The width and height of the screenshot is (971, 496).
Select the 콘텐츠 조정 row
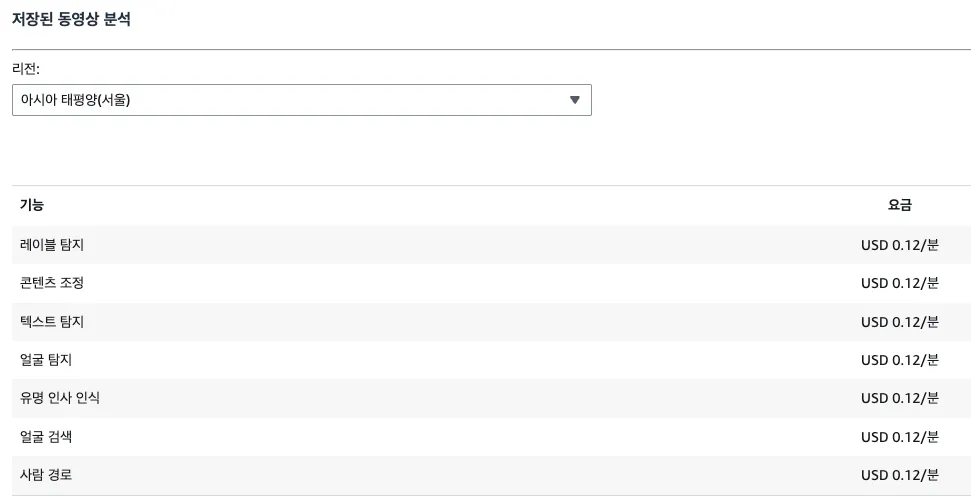(x=52, y=283)
